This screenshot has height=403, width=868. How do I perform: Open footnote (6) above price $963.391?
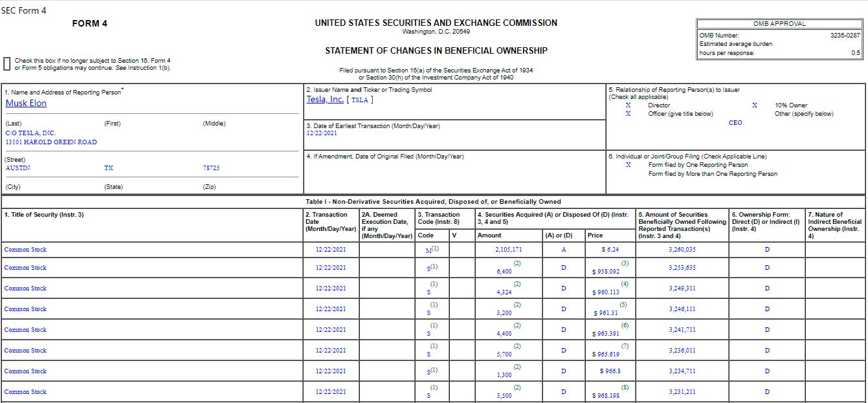click(x=625, y=325)
